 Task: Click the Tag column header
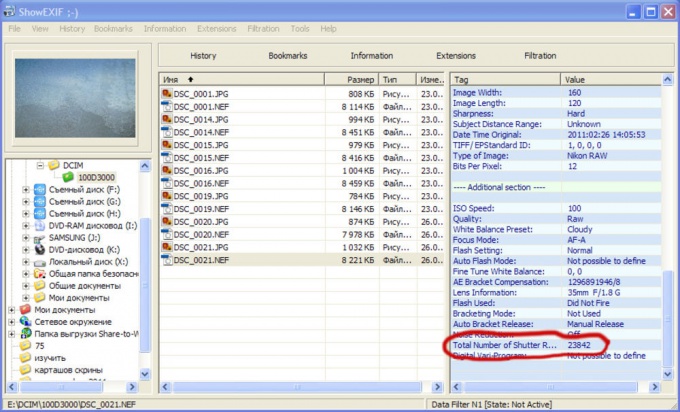[506, 79]
